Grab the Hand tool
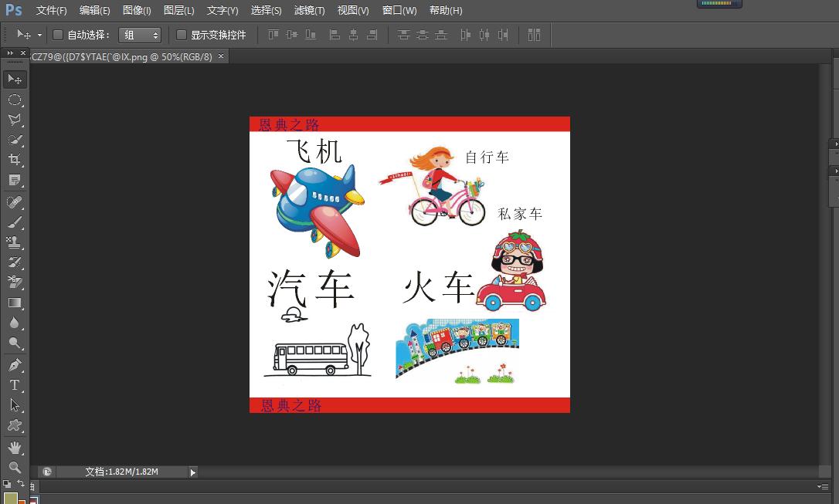Viewport: 839px width, 504px height. [14, 445]
